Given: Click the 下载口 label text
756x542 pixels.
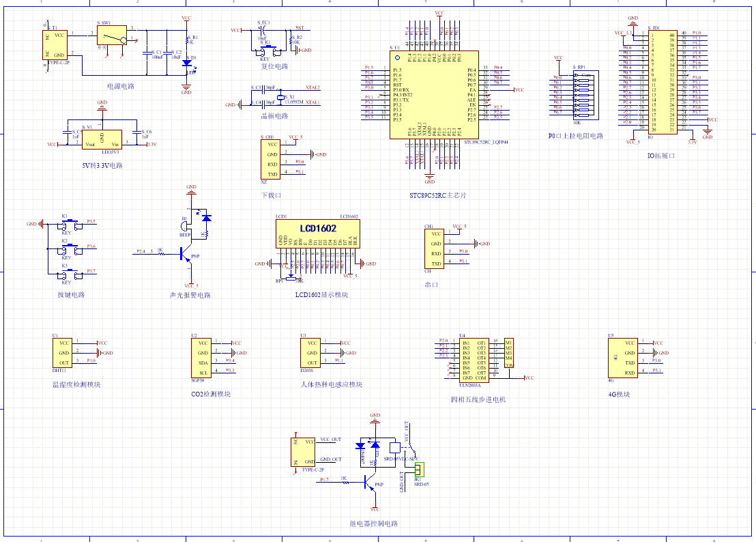Looking at the screenshot, I should [271, 195].
